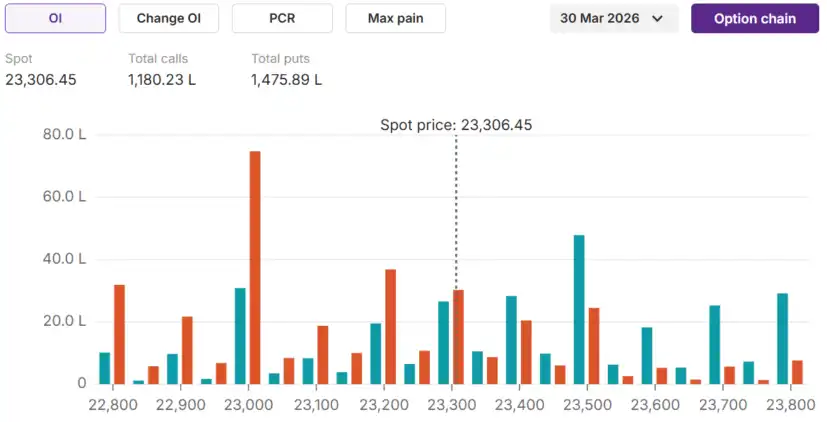Image resolution: width=827 pixels, height=422 pixels.
Task: Click the expiry date chevron arrow
Action: click(x=657, y=19)
